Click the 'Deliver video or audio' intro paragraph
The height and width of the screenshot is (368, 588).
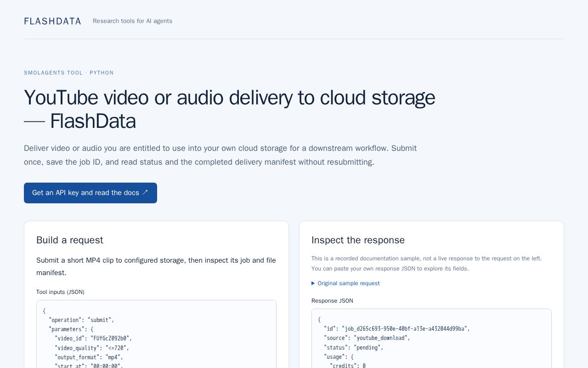[x=220, y=155]
